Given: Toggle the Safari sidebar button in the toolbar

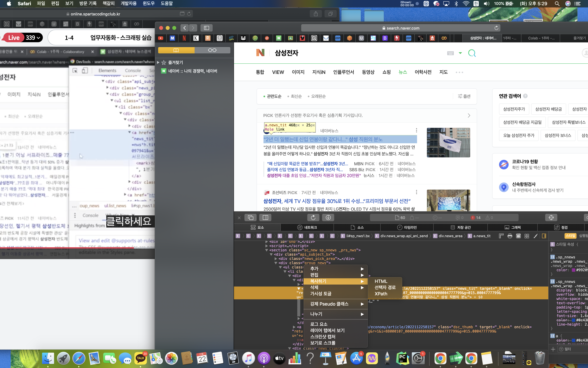Looking at the screenshot, I should pos(207,28).
